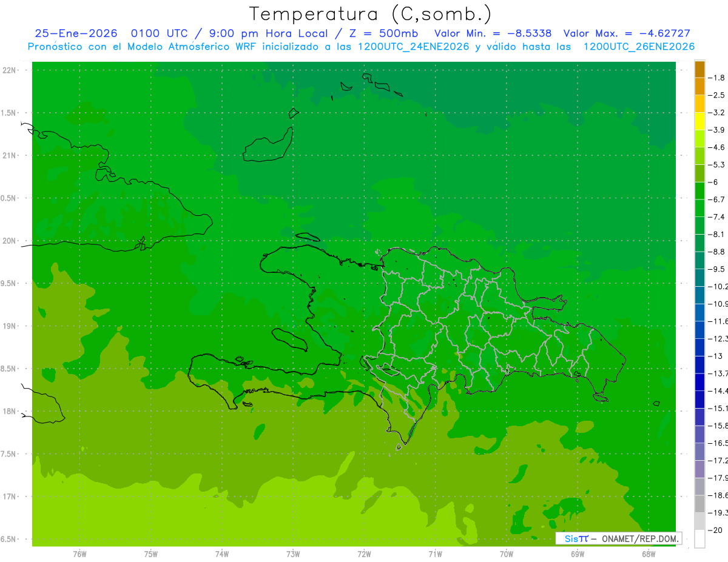Screen dimensions: 728x562
Task: Click the "-2.5" colorbar label
Action: click(x=716, y=95)
